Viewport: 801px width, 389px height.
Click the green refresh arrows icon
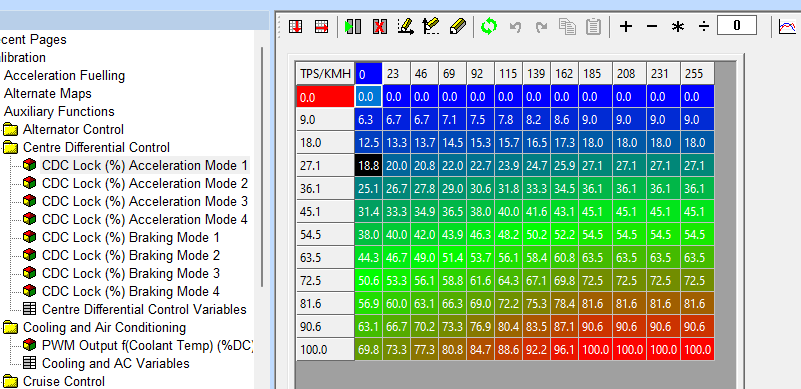click(x=489, y=26)
